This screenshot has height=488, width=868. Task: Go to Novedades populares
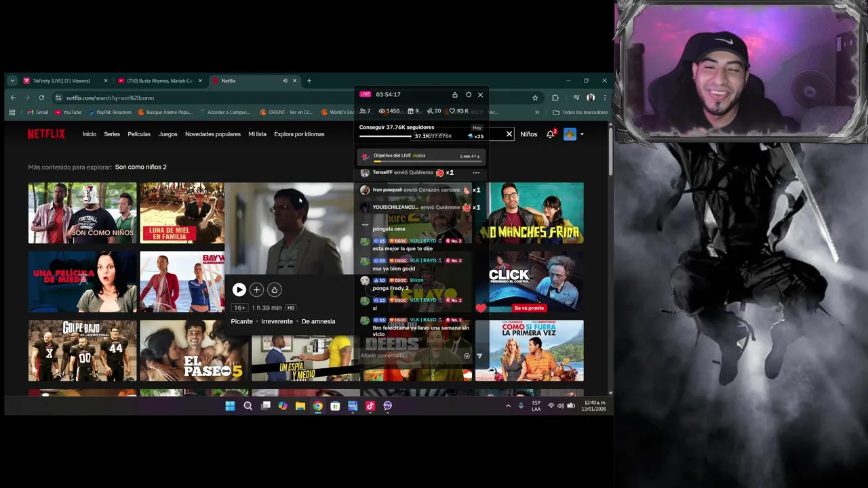[x=213, y=134]
